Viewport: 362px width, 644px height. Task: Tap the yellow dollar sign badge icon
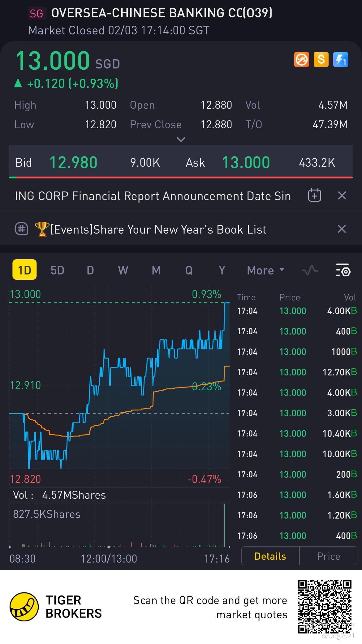point(321,59)
